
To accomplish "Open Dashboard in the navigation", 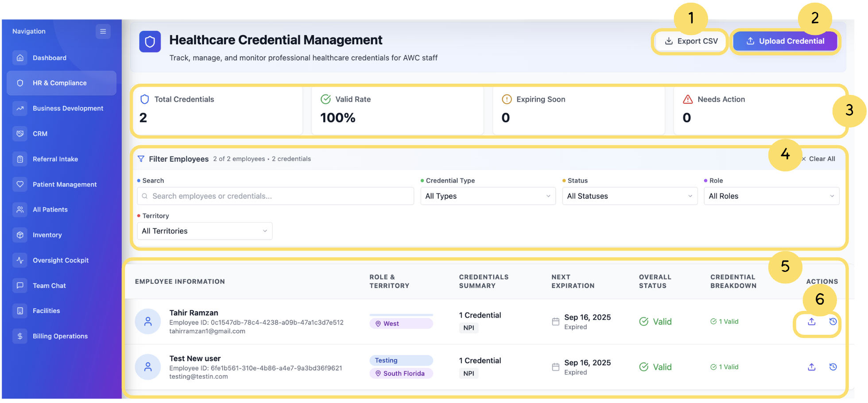I will 50,58.
